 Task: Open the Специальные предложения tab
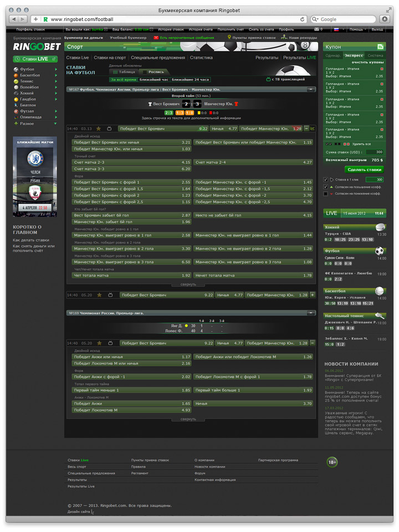click(158, 58)
